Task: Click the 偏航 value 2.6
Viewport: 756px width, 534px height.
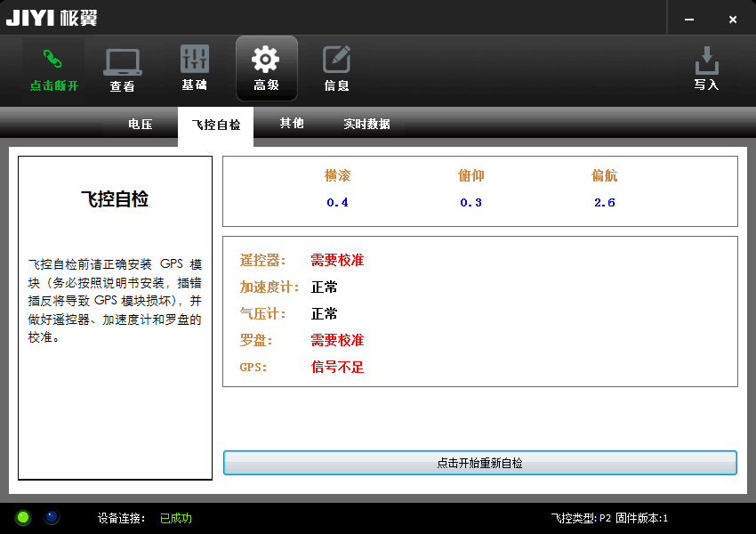Action: click(x=605, y=203)
